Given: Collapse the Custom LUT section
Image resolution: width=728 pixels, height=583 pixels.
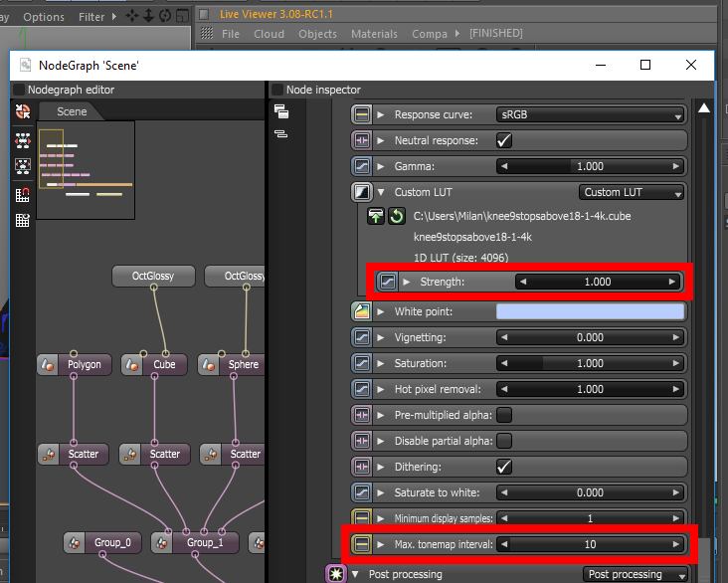Looking at the screenshot, I should pos(382,192).
